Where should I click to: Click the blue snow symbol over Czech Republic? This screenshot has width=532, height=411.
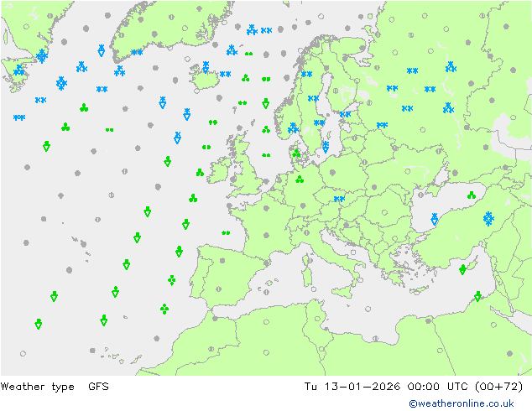[339, 199]
